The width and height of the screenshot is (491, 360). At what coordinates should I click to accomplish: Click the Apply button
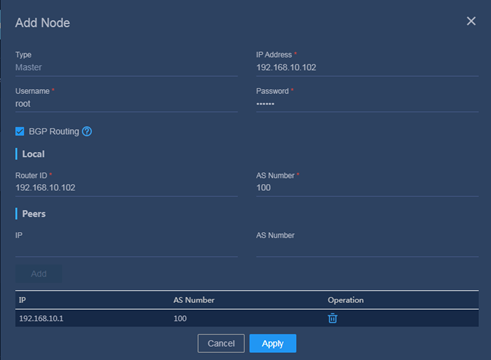click(273, 343)
